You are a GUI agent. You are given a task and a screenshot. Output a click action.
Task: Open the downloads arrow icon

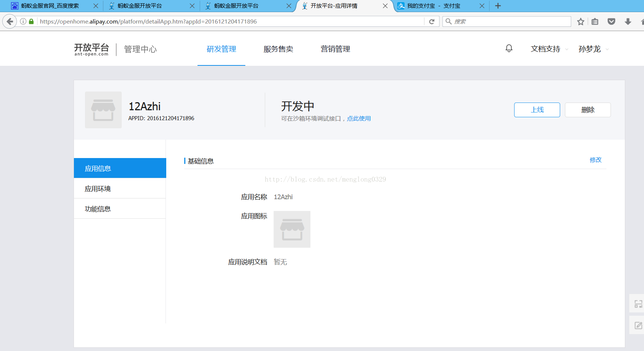click(x=628, y=21)
